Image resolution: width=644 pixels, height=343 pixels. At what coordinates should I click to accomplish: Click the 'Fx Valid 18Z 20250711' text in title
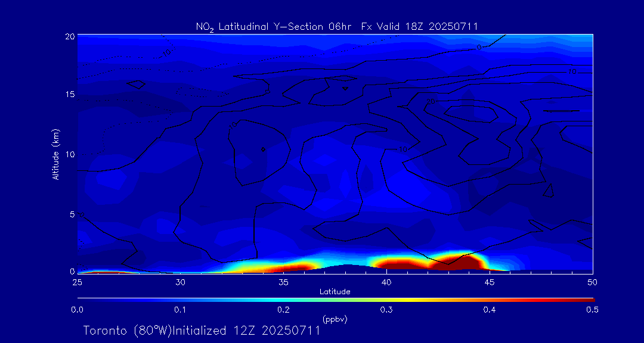pyautogui.click(x=419, y=27)
